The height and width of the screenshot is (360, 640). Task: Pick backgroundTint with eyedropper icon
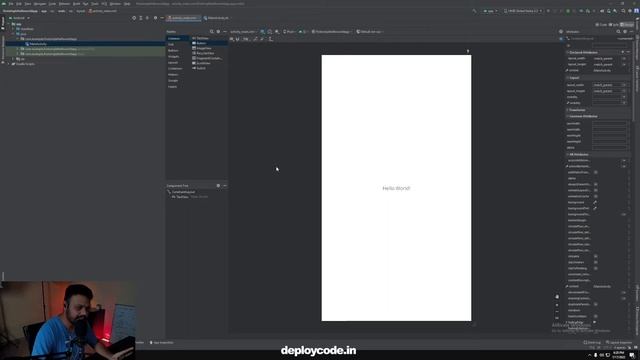[595, 209]
